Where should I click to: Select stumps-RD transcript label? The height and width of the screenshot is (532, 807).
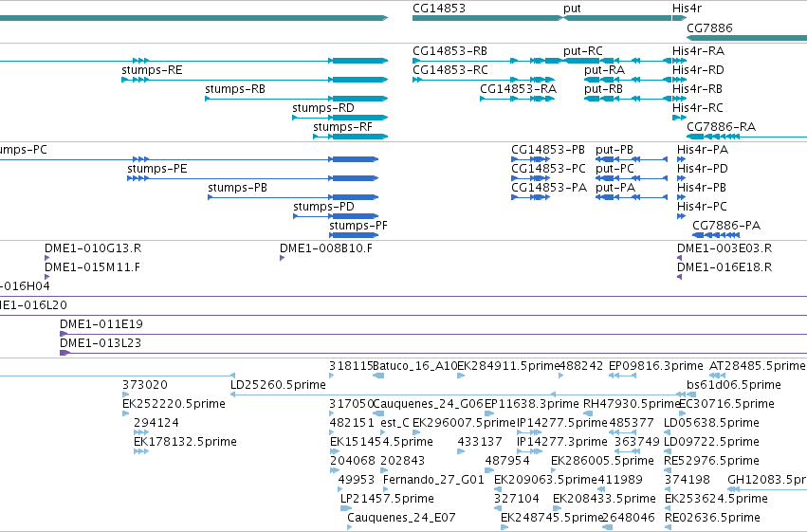(323, 108)
